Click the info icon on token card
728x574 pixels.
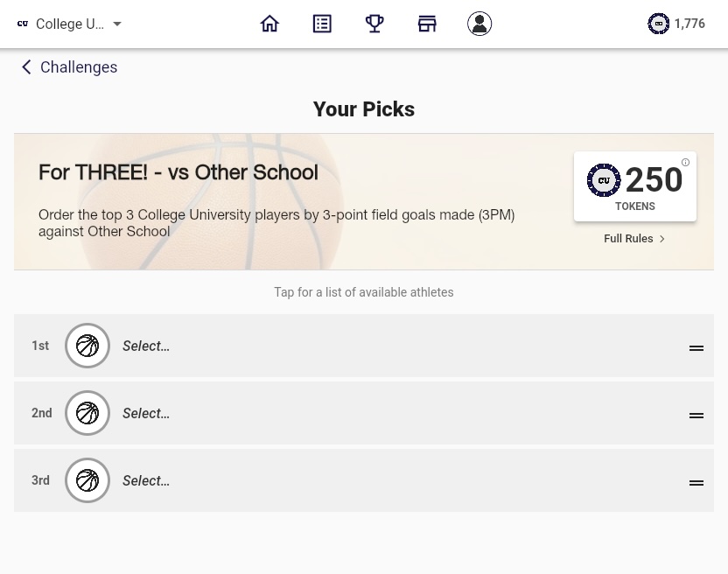click(685, 162)
